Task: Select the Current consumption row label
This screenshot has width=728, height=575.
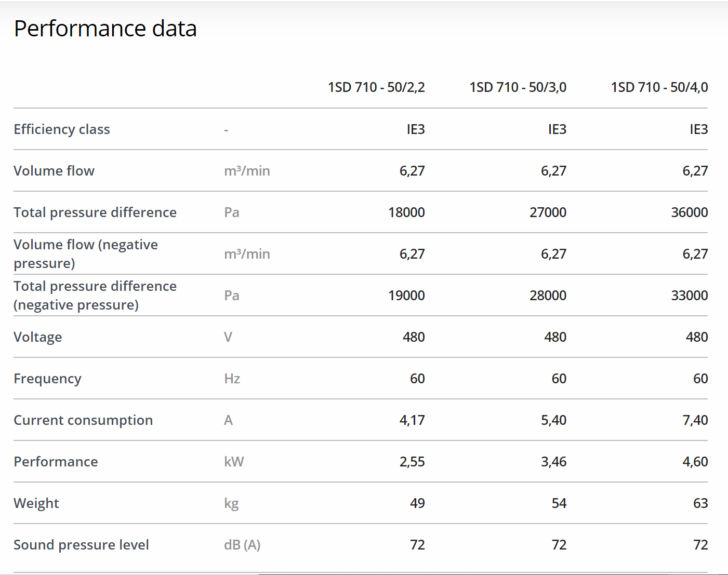Action: 83,420
